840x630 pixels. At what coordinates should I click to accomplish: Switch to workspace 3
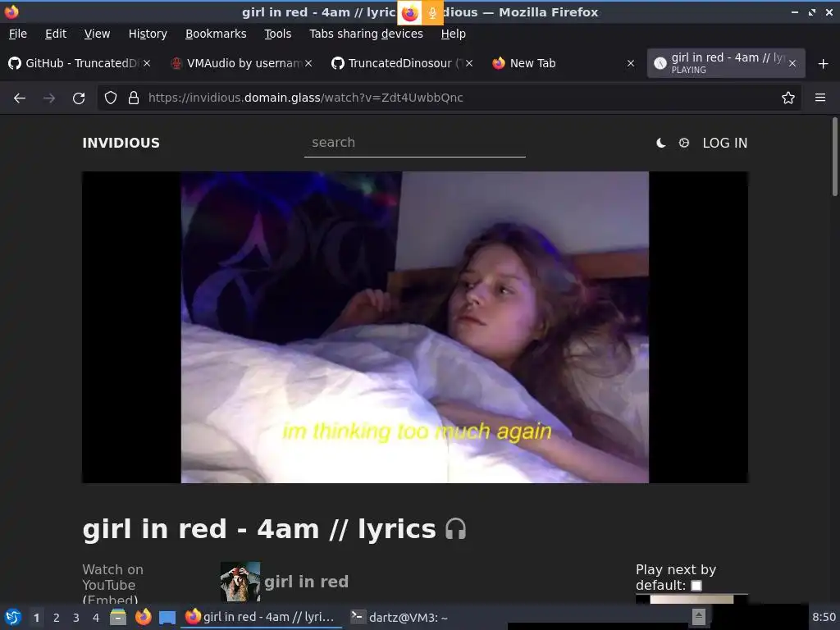pos(76,618)
